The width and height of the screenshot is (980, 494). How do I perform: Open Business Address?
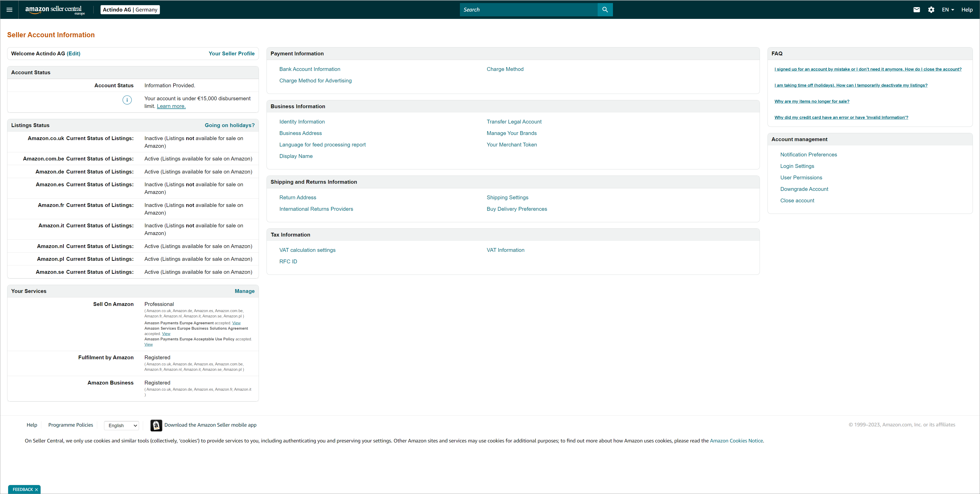(300, 133)
